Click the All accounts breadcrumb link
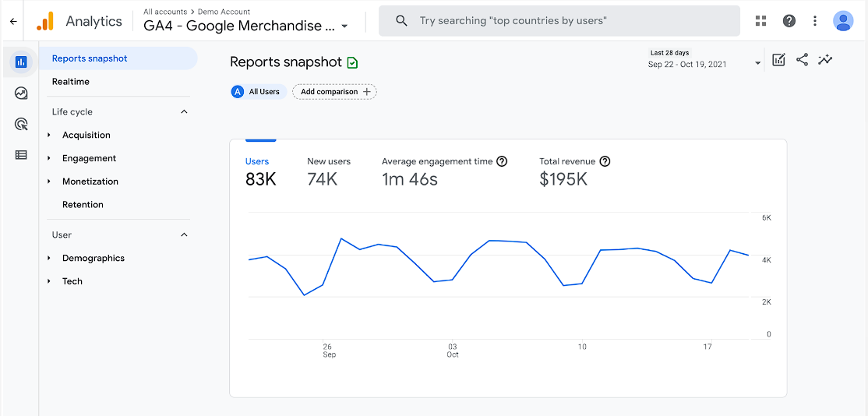868x416 pixels. (x=165, y=12)
